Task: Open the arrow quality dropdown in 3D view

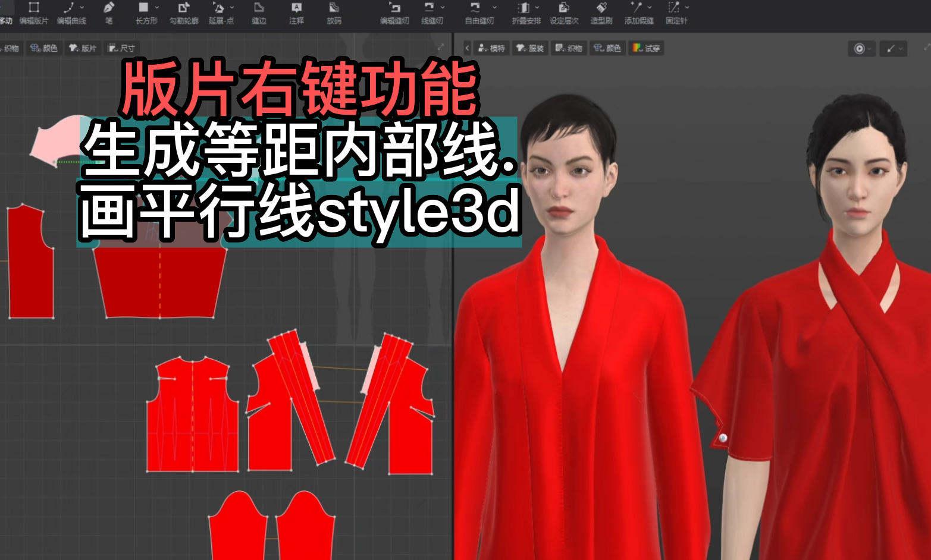Action: coord(894,49)
